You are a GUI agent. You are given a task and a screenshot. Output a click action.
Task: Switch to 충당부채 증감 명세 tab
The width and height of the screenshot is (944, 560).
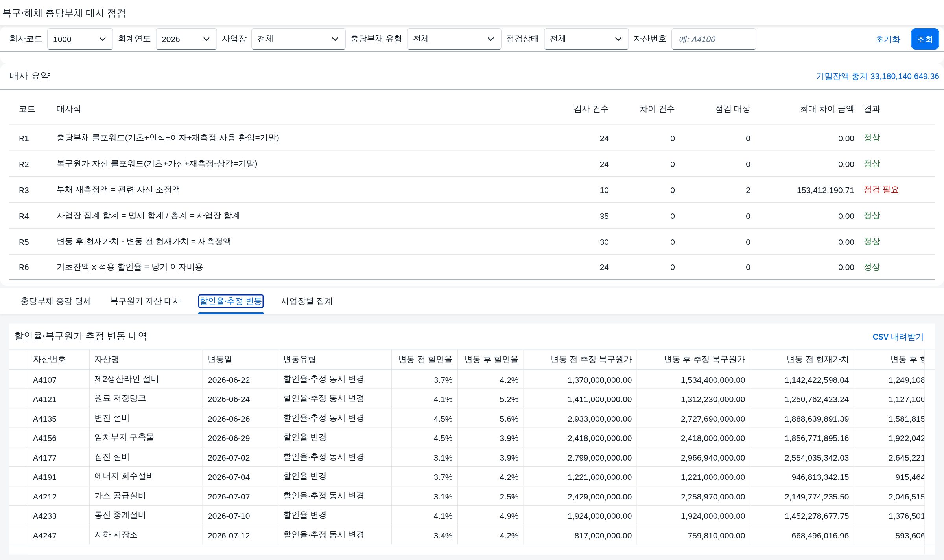click(56, 301)
